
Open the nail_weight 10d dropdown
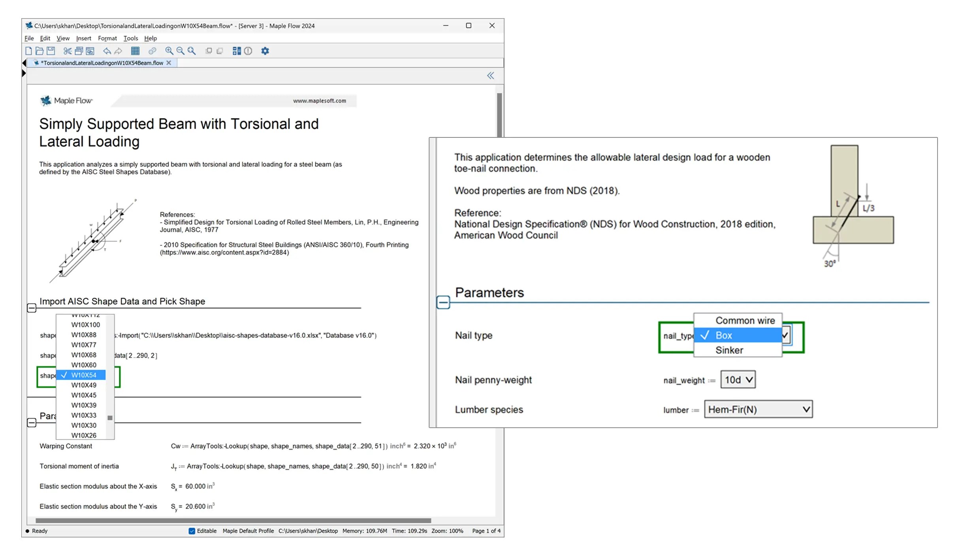point(738,380)
